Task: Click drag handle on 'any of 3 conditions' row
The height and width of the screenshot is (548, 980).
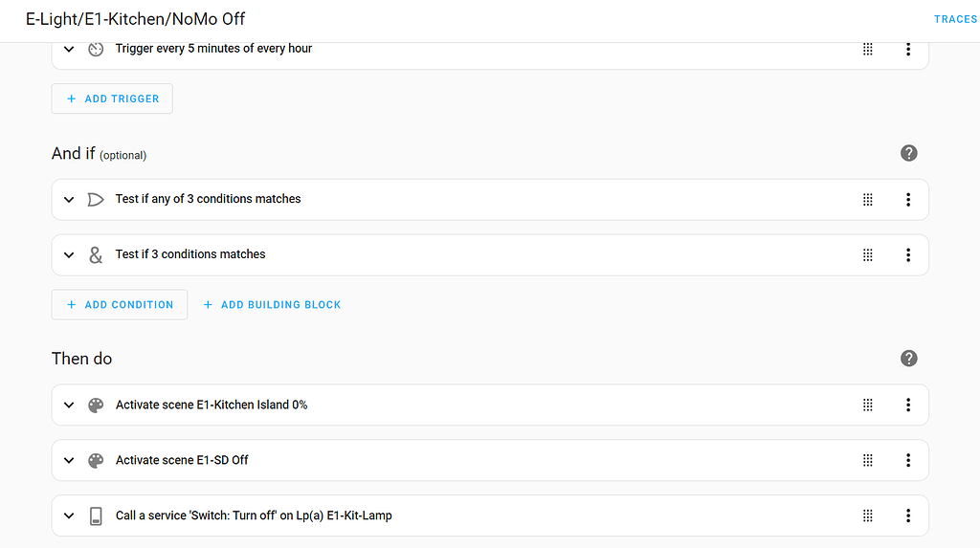Action: 868,200
